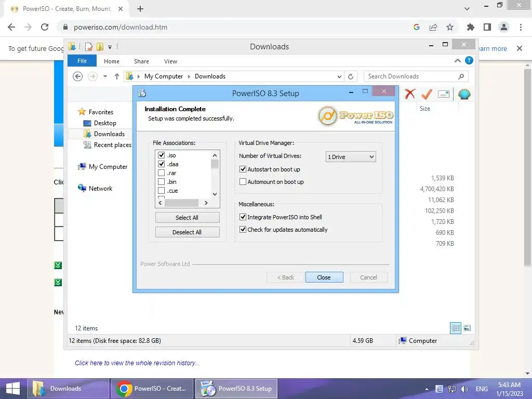Enable Automount on boot up
Image resolution: width=532 pixels, height=399 pixels.
[243, 181]
